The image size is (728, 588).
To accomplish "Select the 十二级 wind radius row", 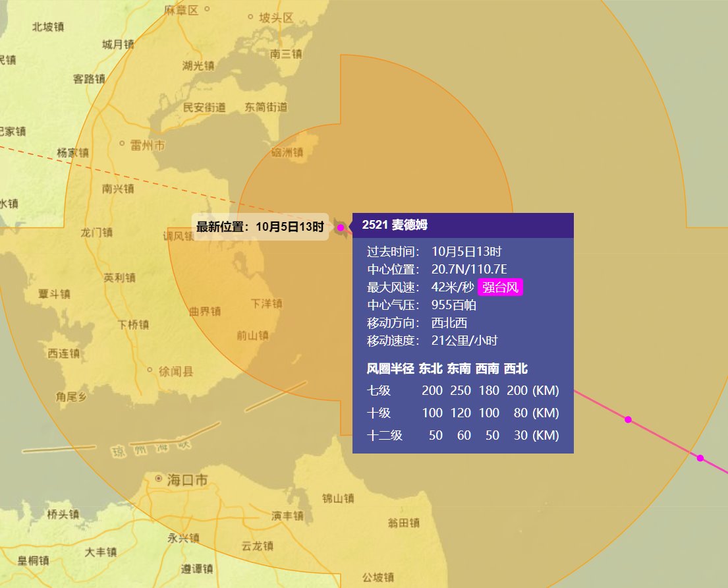I will coord(461,435).
